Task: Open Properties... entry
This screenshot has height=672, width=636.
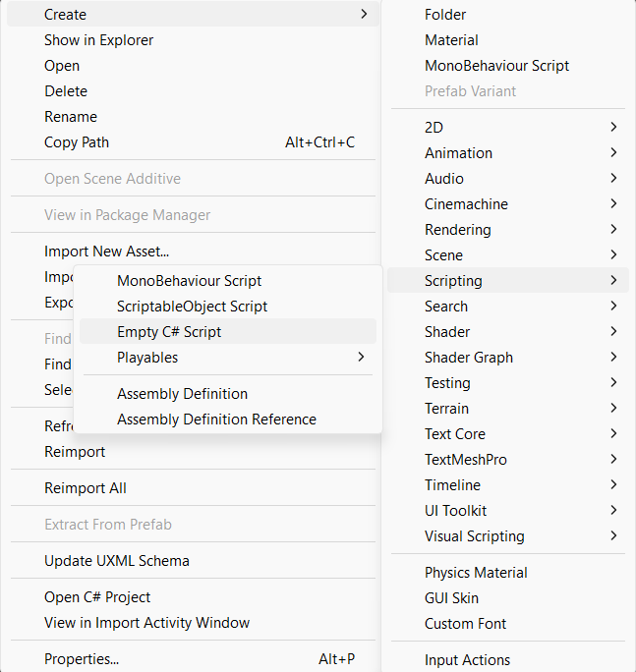Action: pos(193,658)
